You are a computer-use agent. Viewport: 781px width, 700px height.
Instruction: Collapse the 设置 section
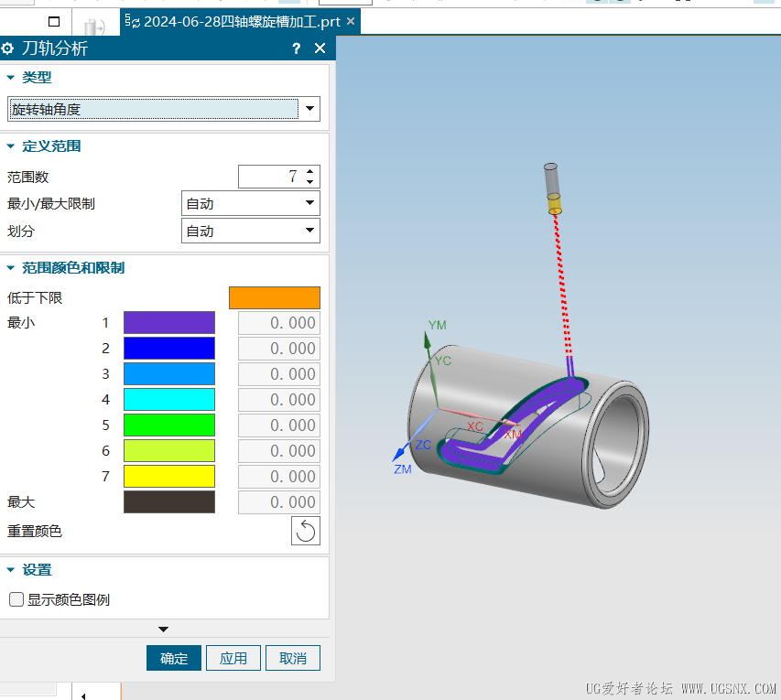(10, 569)
